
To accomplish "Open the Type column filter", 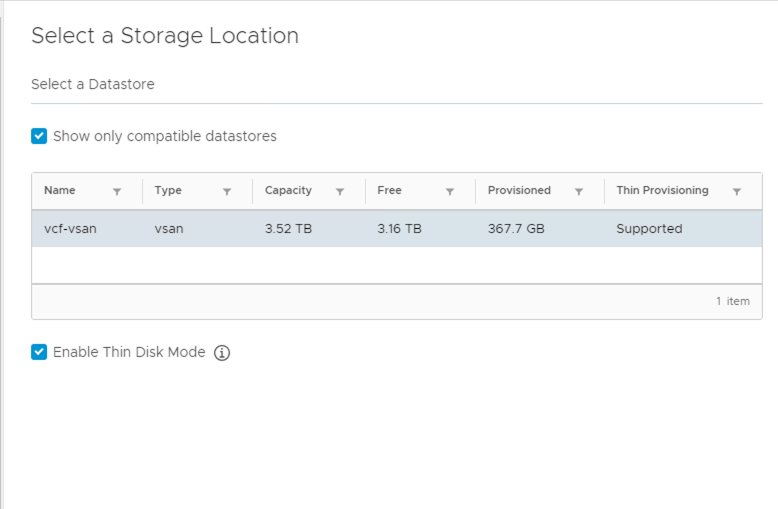I will tap(227, 191).
